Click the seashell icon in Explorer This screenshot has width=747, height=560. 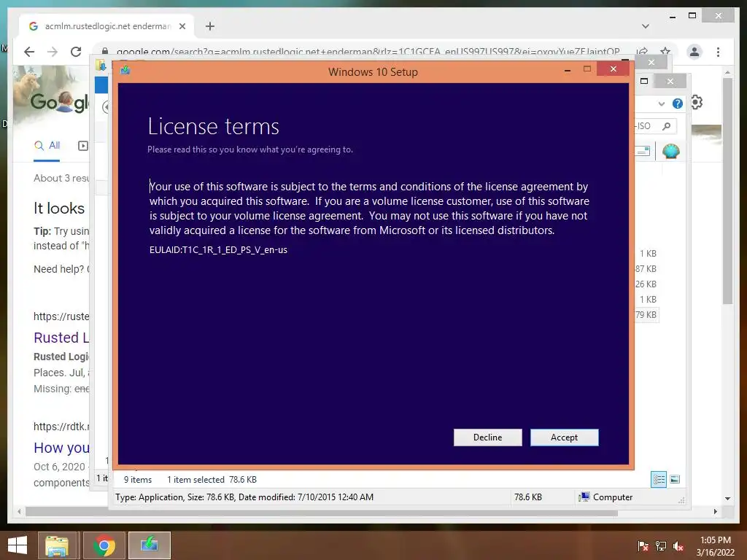pyautogui.click(x=671, y=151)
